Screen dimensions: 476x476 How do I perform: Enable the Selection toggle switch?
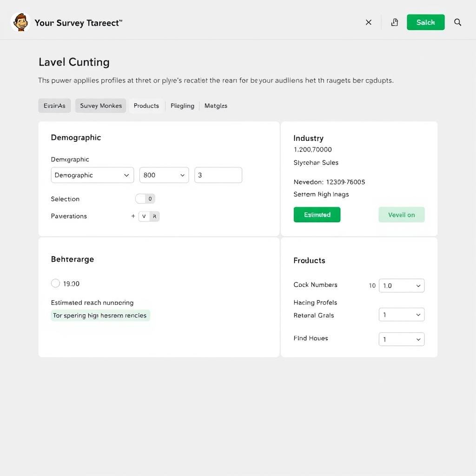(x=145, y=198)
